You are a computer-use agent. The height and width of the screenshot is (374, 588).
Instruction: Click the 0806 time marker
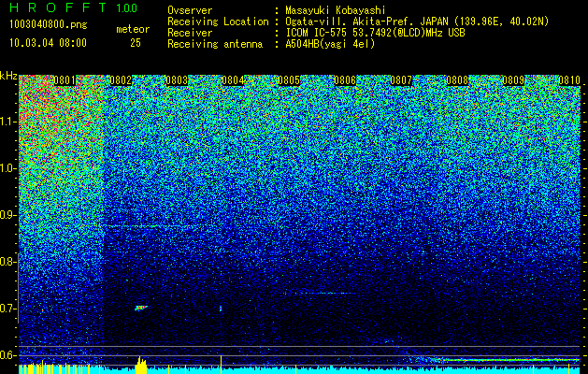click(345, 80)
